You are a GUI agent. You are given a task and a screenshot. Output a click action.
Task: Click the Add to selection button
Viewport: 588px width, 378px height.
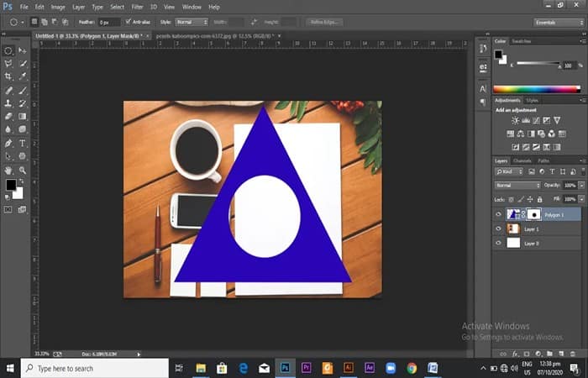45,22
